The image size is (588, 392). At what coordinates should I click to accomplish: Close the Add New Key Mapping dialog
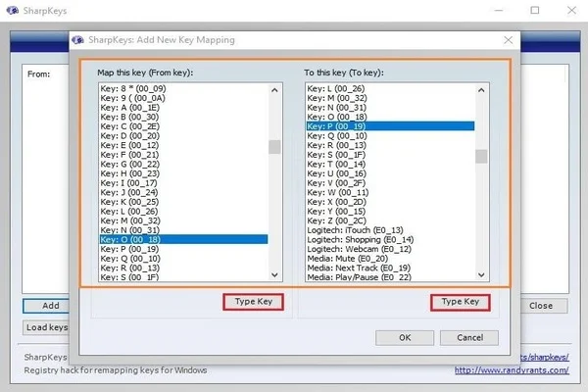pyautogui.click(x=508, y=40)
